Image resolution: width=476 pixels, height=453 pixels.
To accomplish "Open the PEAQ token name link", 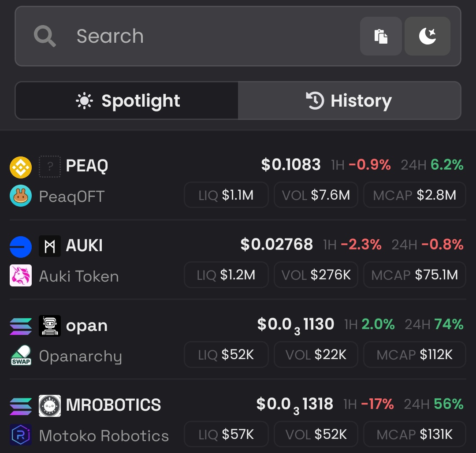I will coord(87,166).
